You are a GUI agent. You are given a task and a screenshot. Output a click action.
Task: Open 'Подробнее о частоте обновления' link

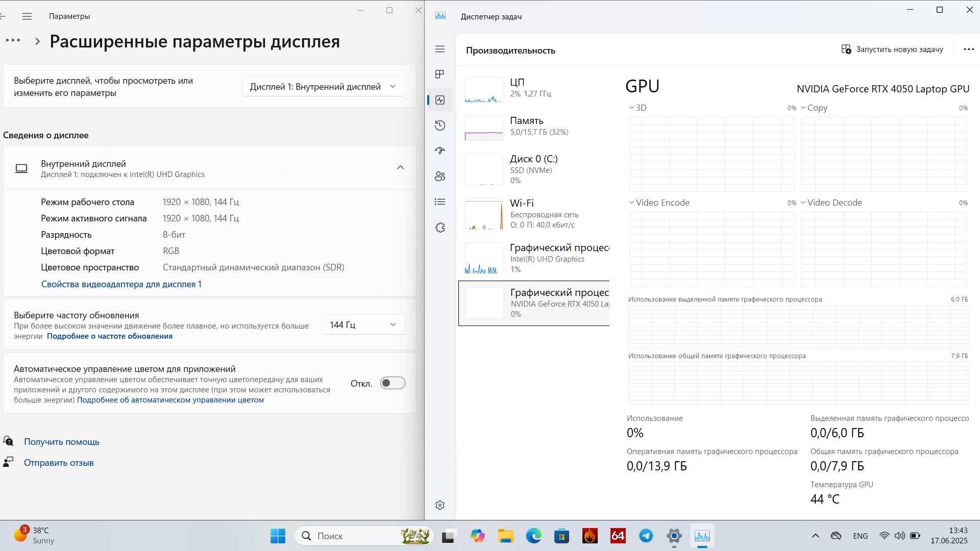click(x=109, y=336)
